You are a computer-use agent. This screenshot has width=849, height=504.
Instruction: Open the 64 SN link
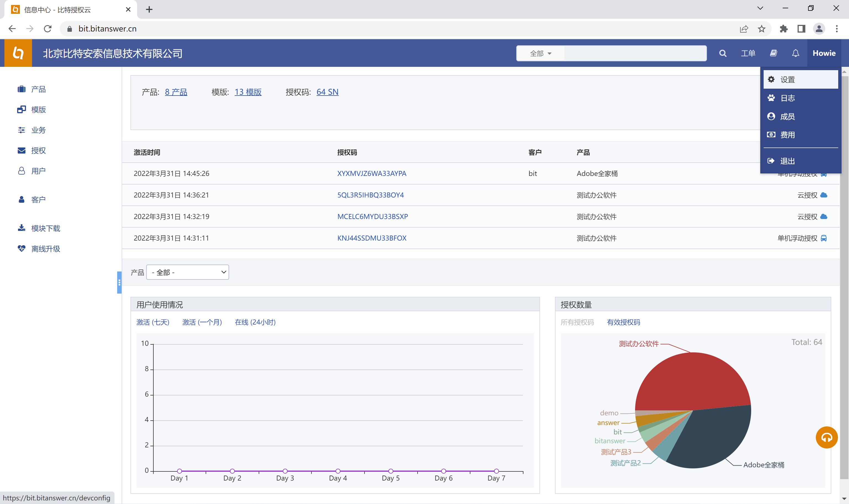[x=327, y=92]
